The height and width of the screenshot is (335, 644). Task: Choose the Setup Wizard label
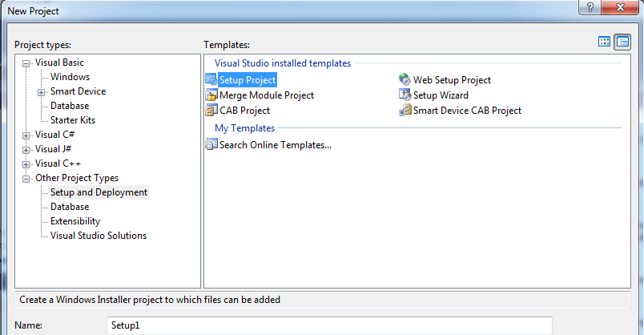click(441, 95)
